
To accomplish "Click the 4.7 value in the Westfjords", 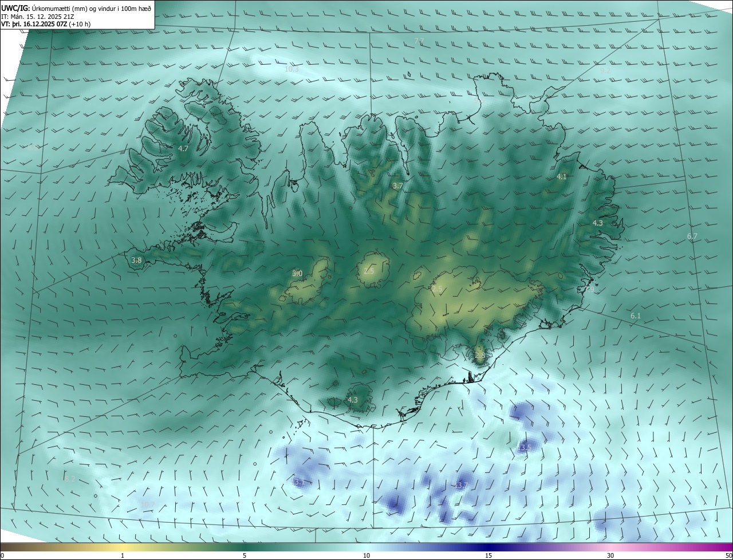I will pyautogui.click(x=183, y=149).
